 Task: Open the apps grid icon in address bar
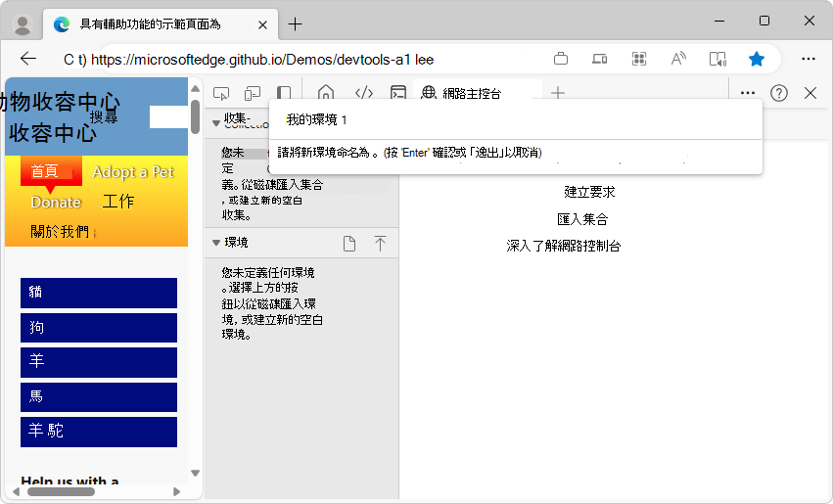(x=639, y=59)
